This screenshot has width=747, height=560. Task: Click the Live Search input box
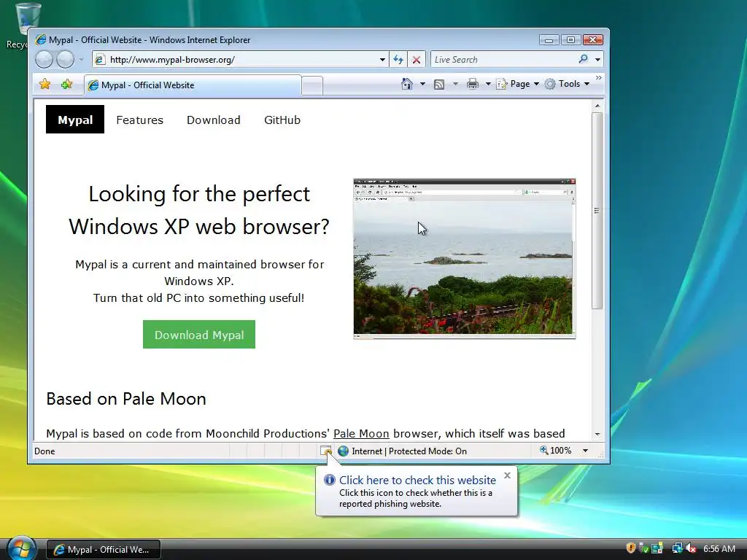click(x=503, y=60)
